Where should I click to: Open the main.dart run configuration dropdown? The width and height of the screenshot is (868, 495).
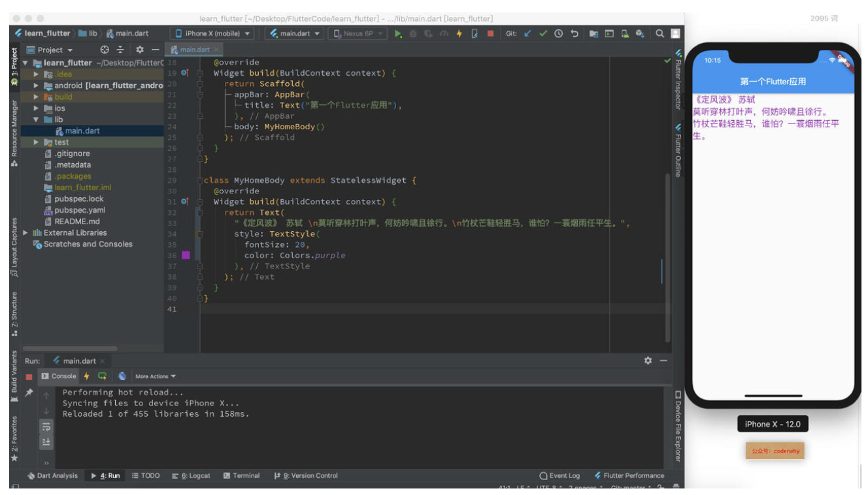click(295, 33)
